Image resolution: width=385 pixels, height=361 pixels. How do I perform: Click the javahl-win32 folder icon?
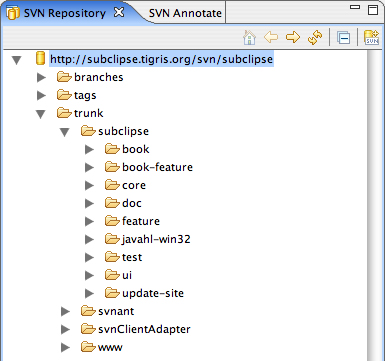(x=112, y=239)
